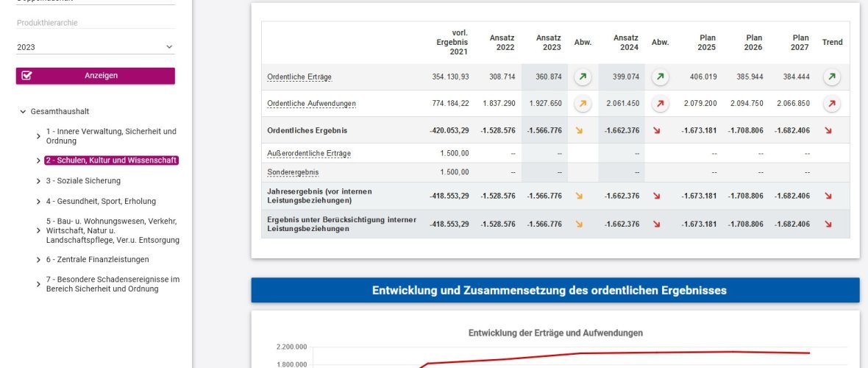Click red 2024 arrow in Ordentliches Ergebnis row
Image resolution: width=868 pixels, height=368 pixels.
pos(657,131)
